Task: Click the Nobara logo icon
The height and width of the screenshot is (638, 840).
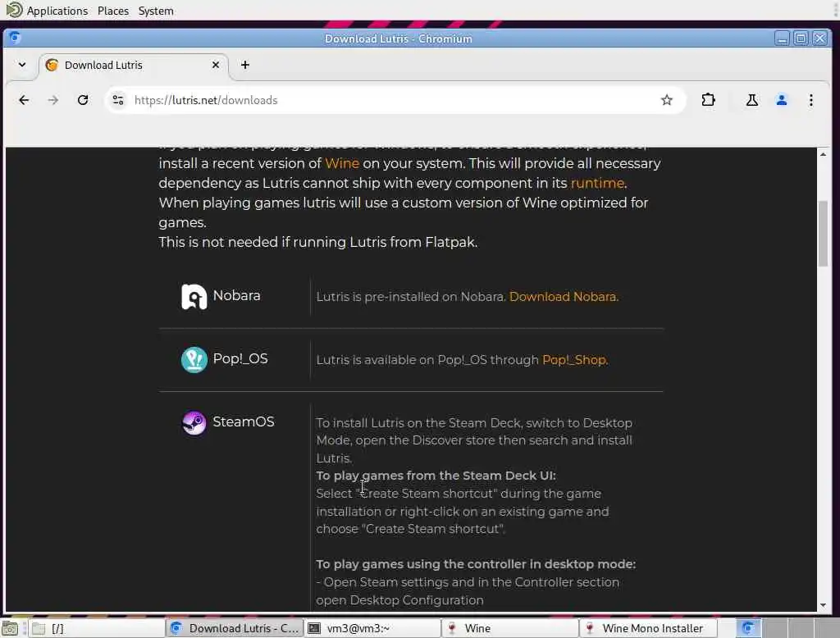Action: tap(194, 296)
